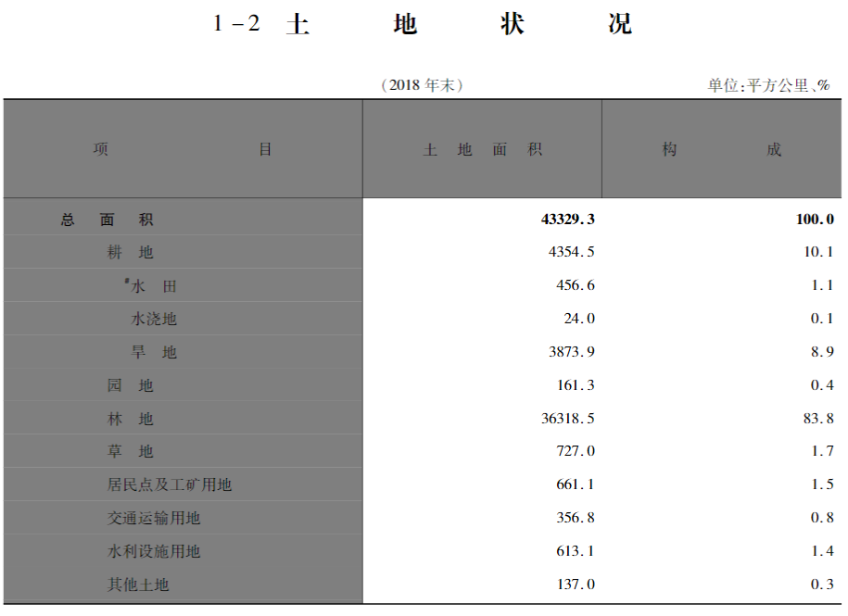Click the 项目 column header
848x616 pixels.
click(x=183, y=149)
